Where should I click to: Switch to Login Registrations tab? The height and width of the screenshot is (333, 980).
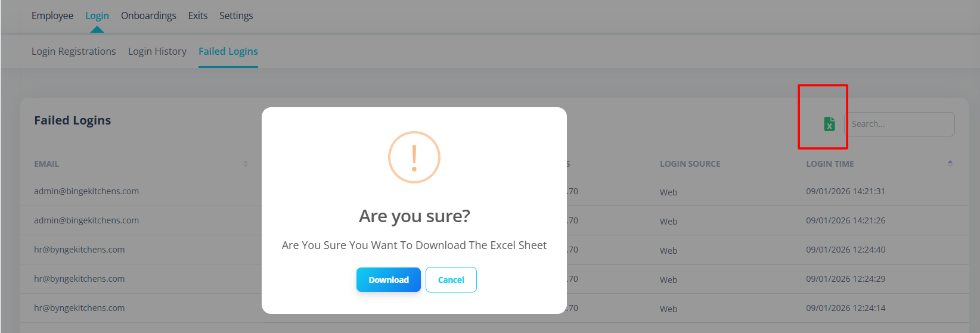pos(74,51)
